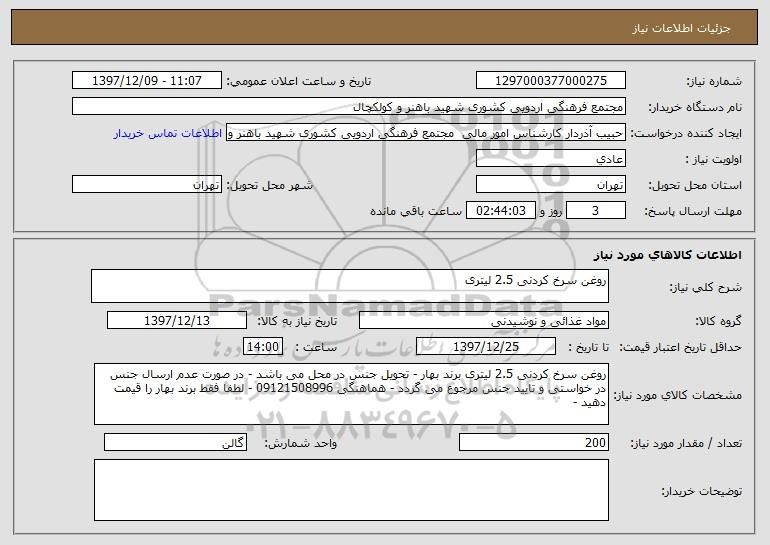The image size is (770, 545).
Task: Click the label گروه کالا
Action: 718,321
